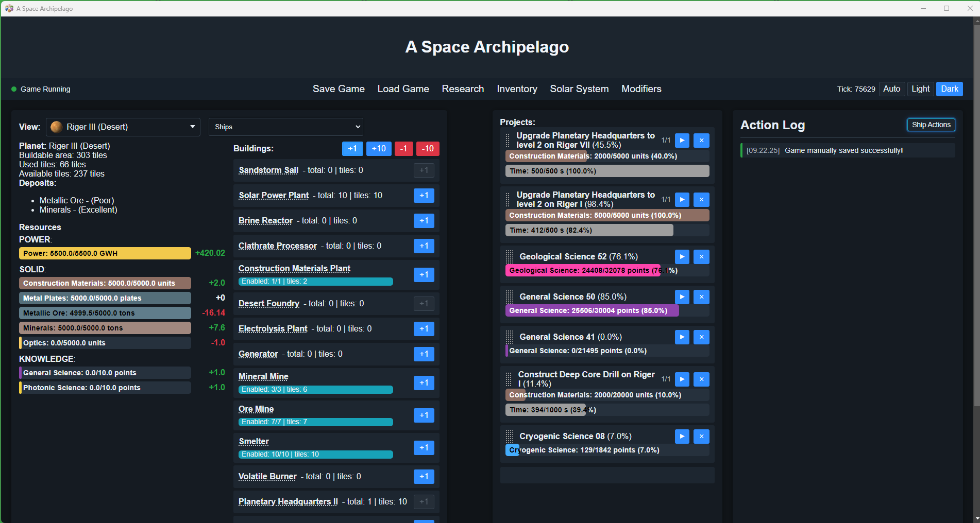Open the Inventory menu
Viewport: 980px width, 523px height.
click(x=517, y=89)
